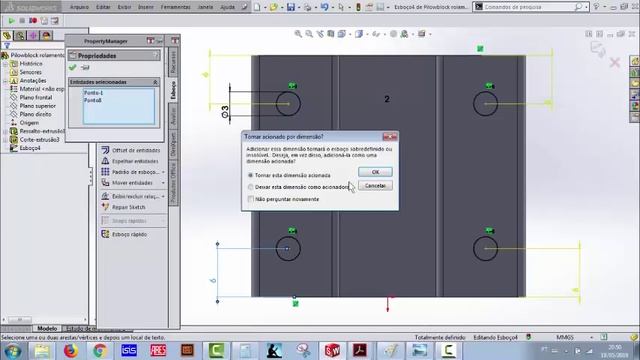Open Chrome from the taskbar
640x360 pixels.
[100, 350]
